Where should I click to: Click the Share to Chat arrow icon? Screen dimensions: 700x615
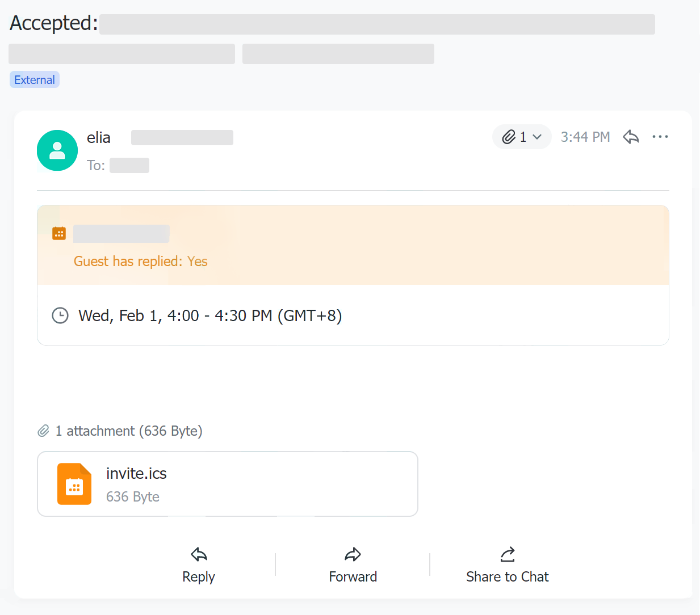(507, 555)
